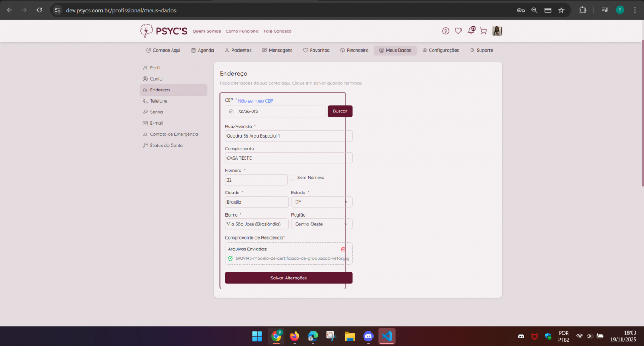This screenshot has width=644, height=346.
Task: Toggle the Sem Número checkbox
Action: [294, 178]
